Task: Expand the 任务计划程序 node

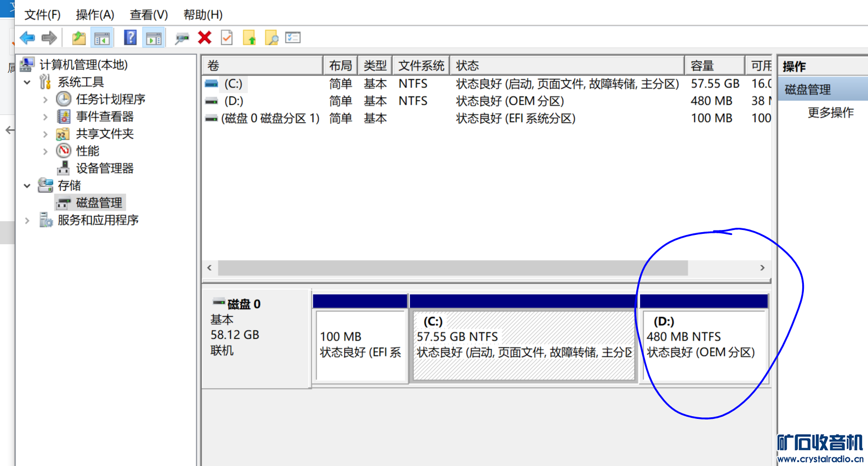Action: click(45, 100)
